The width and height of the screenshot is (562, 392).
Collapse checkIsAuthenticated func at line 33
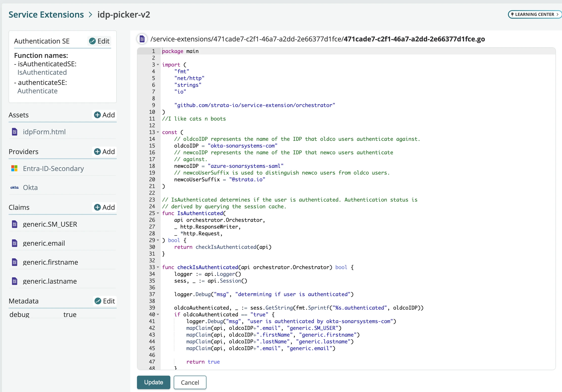click(x=158, y=267)
